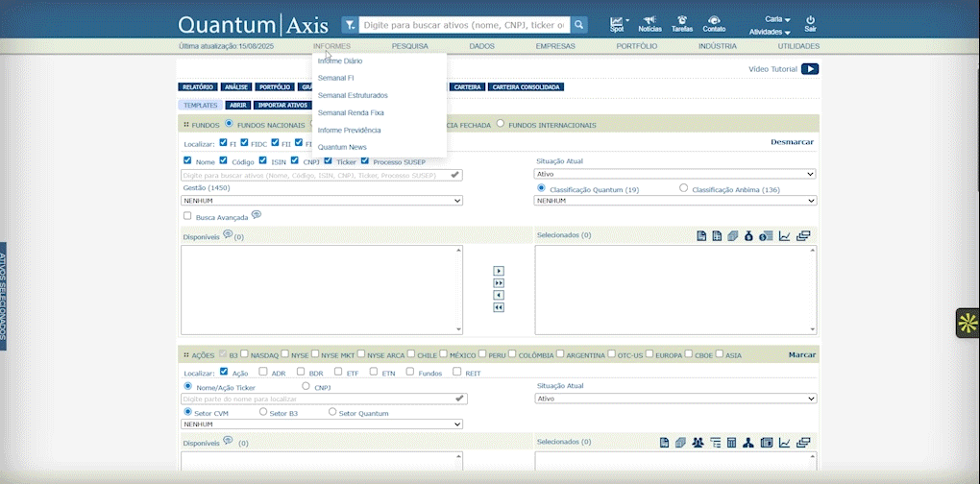The height and width of the screenshot is (484, 980).
Task: Click CARTEIRA CONSOLIDADA button
Action: tap(526, 87)
